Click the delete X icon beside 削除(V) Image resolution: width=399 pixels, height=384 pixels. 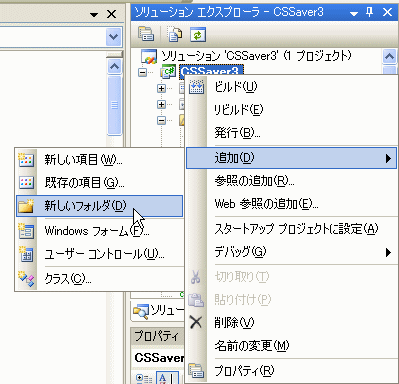(196, 322)
